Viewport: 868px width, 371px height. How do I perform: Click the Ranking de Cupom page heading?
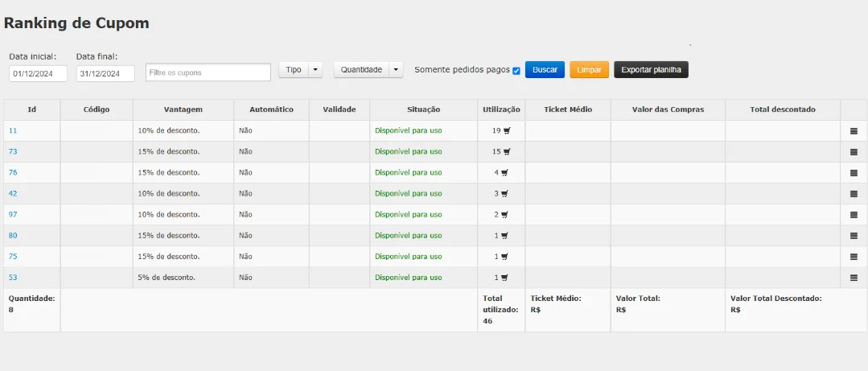tap(76, 23)
